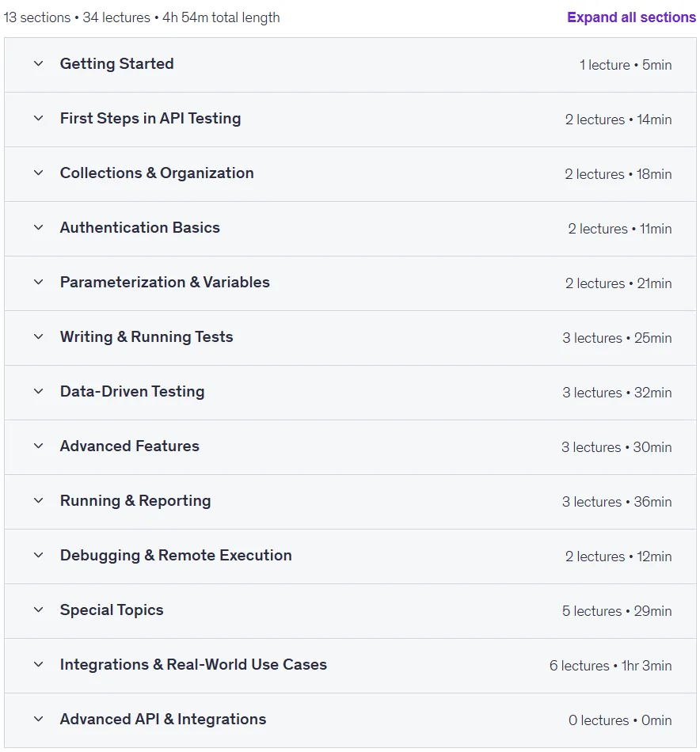Click '0 lectures • 0min' label
Image resolution: width=700 pixels, height=752 pixels.
[620, 720]
